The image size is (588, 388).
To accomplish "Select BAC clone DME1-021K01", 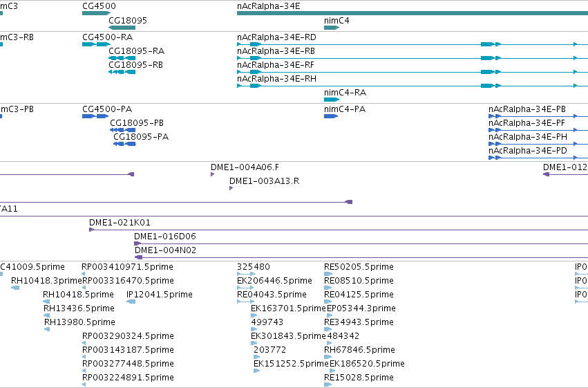I will pos(339,230).
